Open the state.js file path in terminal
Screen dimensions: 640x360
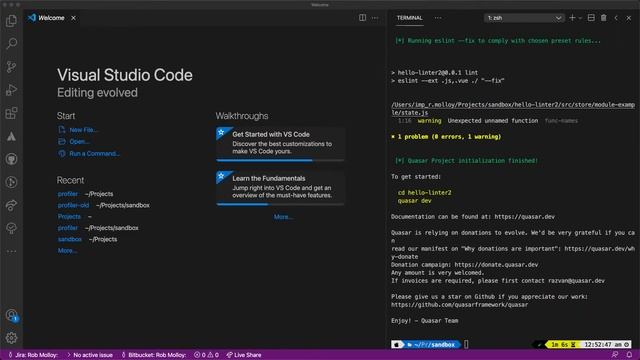point(513,109)
